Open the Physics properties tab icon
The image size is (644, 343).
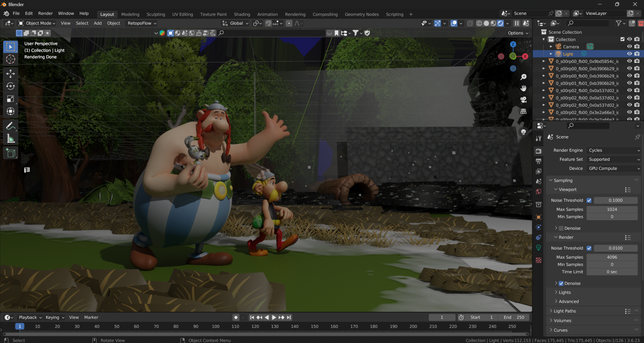click(x=538, y=227)
